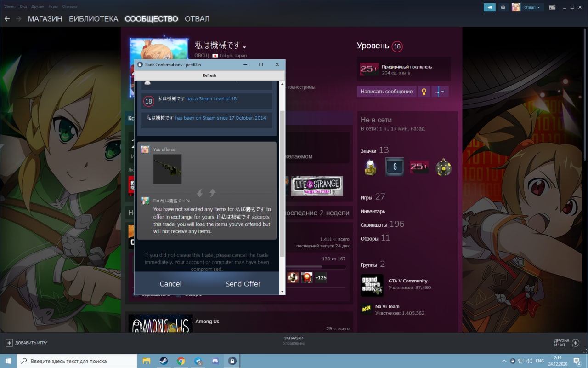This screenshot has width=588, height=368.
Task: Click GTA V Community group icon
Action: (x=372, y=286)
